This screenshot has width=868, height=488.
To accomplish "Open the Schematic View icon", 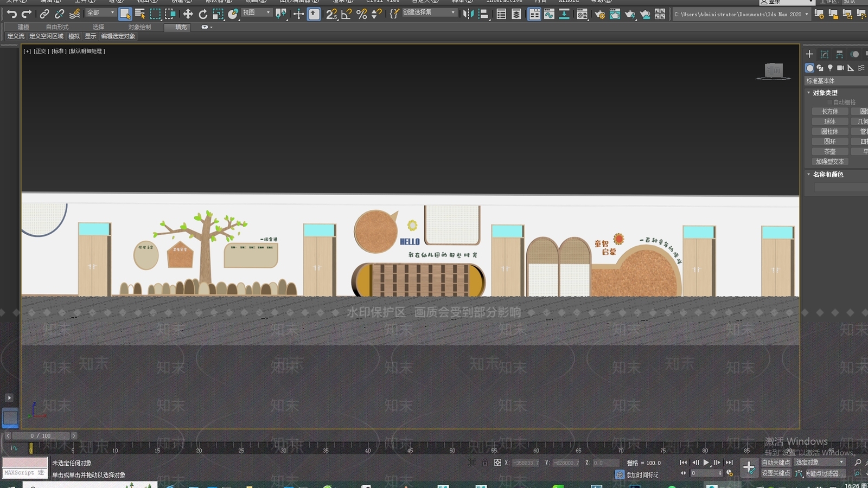I will [564, 14].
